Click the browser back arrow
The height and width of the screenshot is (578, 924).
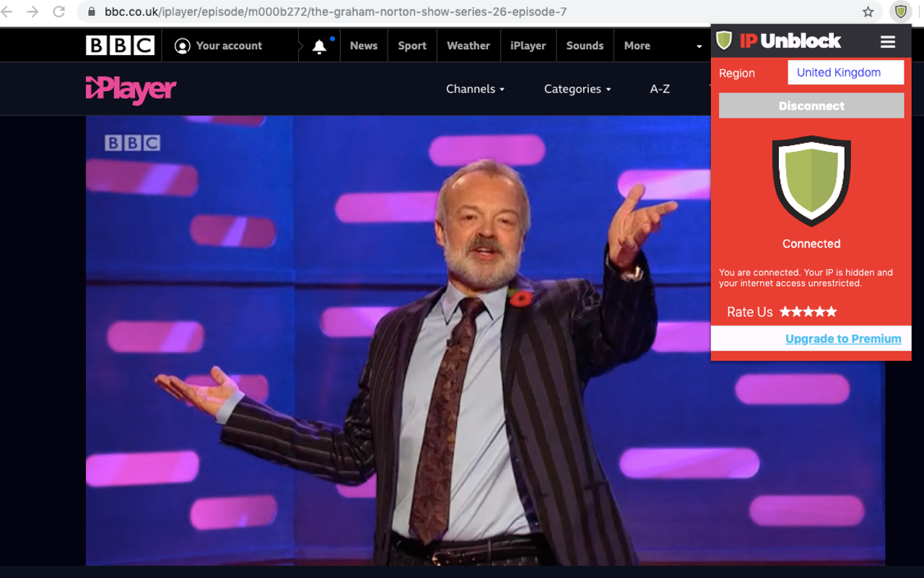[x=7, y=12]
